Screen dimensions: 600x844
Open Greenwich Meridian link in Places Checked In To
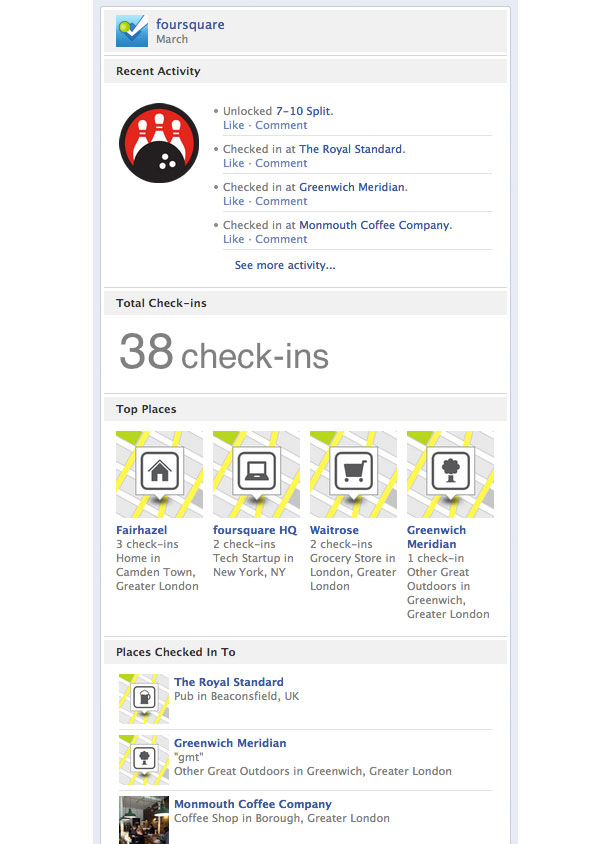(x=230, y=743)
